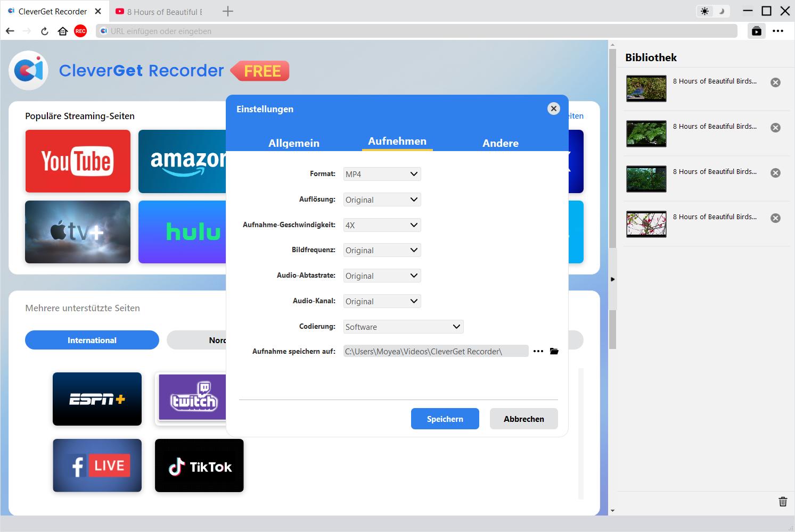Expand the Format dropdown
795x532 pixels.
pos(382,174)
